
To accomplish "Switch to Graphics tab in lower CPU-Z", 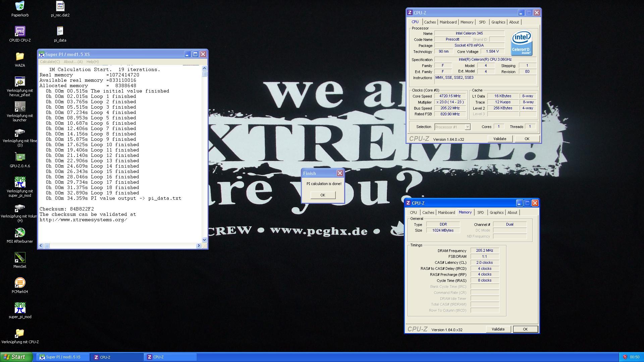I will coord(496,213).
